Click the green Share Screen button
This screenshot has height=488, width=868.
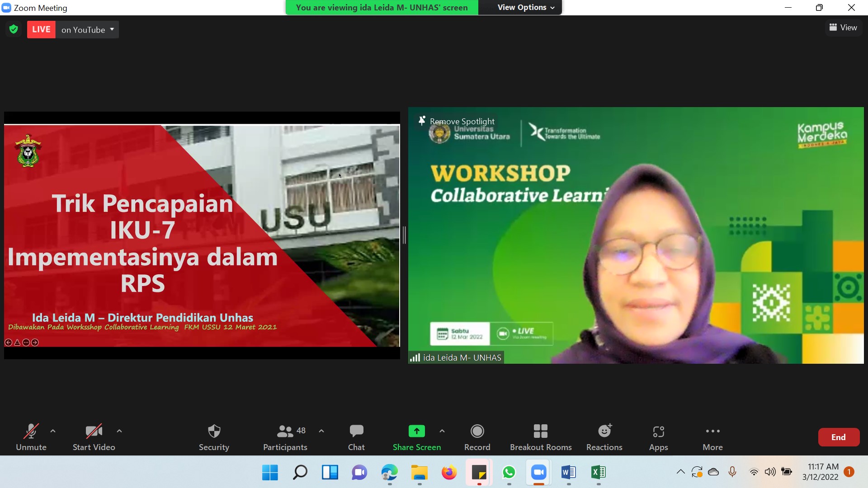point(417,437)
